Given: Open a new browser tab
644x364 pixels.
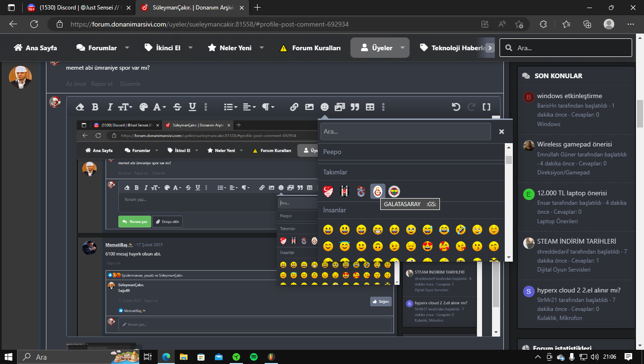Looking at the screenshot, I should 258,8.
